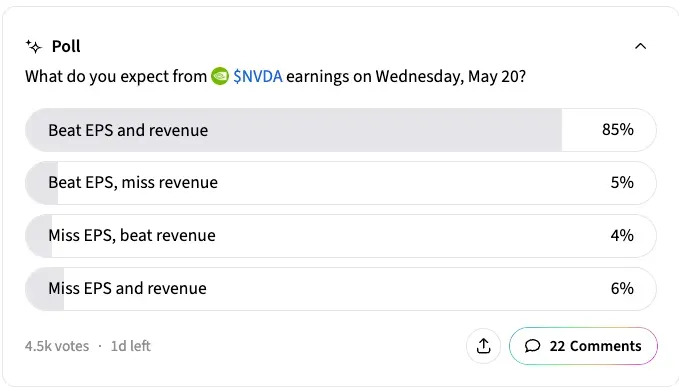The width and height of the screenshot is (679, 390).
Task: Click the Poll heading text
Action: (66, 46)
